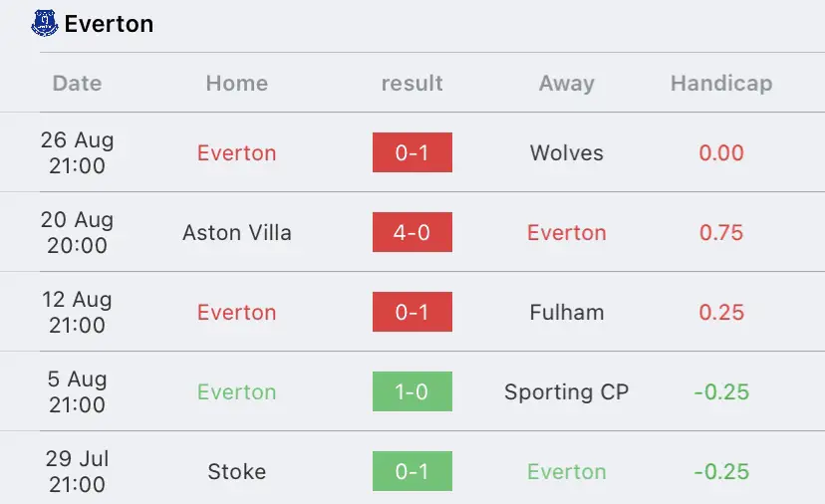Click the 0.75 handicap value
The height and width of the screenshot is (504, 825).
721,232
